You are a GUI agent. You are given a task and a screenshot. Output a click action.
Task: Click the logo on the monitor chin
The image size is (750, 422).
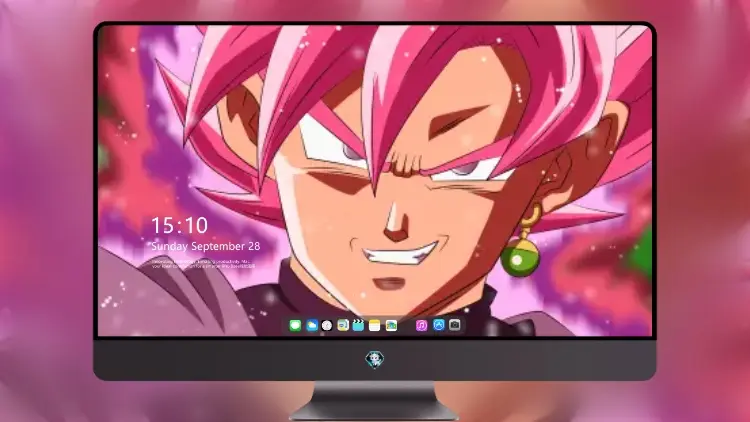point(375,359)
